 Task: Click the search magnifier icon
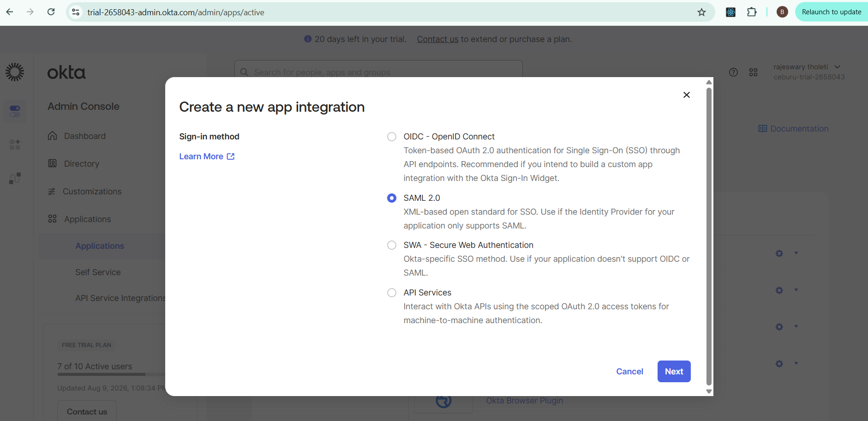click(244, 72)
